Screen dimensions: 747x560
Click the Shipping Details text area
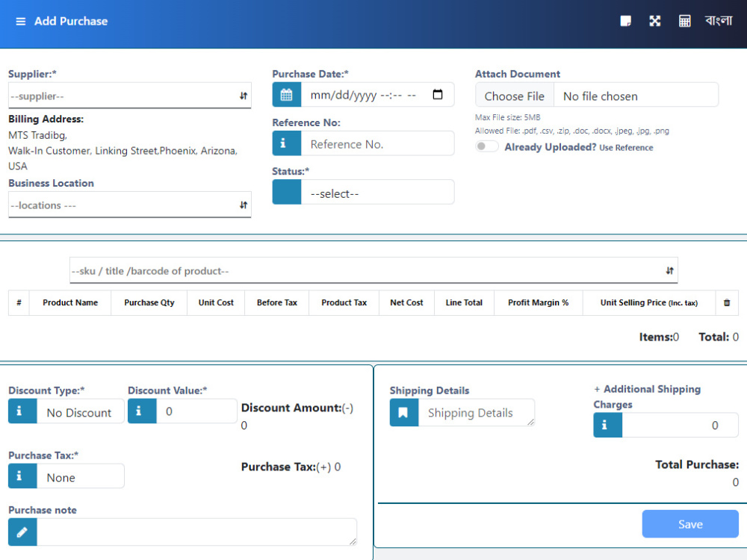pyautogui.click(x=477, y=412)
